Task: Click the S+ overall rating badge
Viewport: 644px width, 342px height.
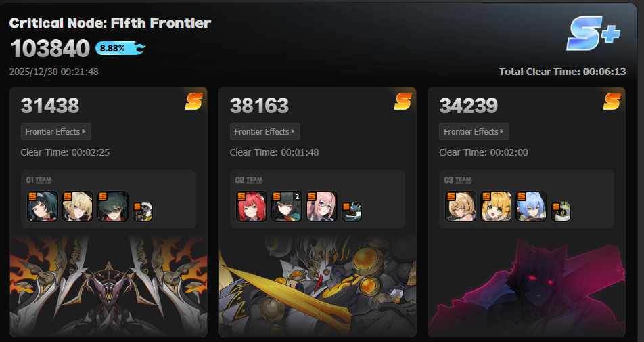Action: 593,34
